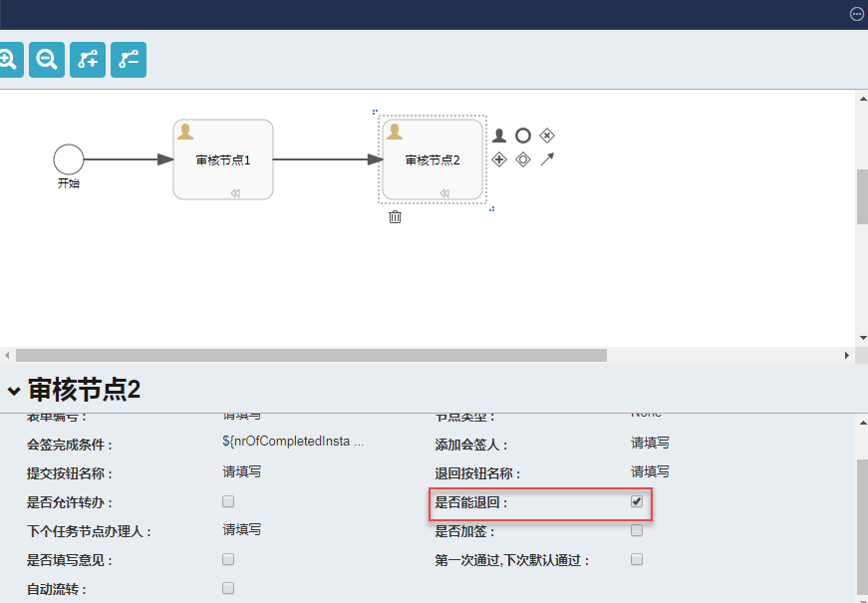Select the 开始 start event circle

point(69,158)
